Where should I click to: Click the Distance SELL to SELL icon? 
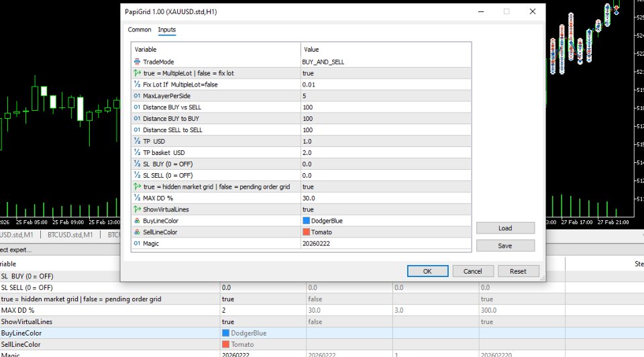137,130
